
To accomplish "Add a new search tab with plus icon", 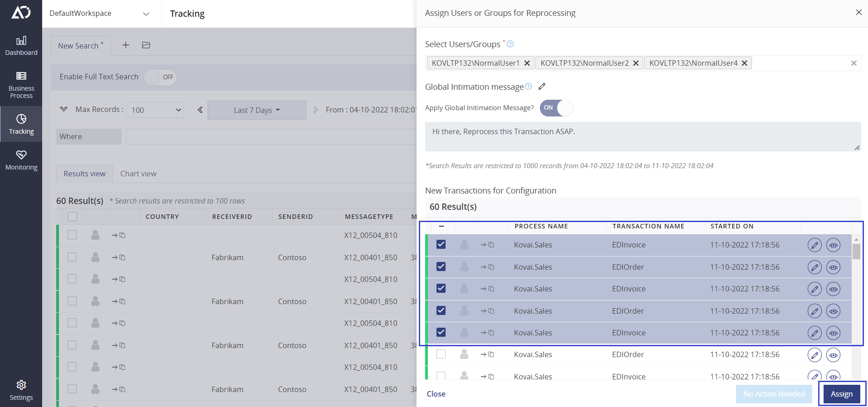I will [126, 45].
